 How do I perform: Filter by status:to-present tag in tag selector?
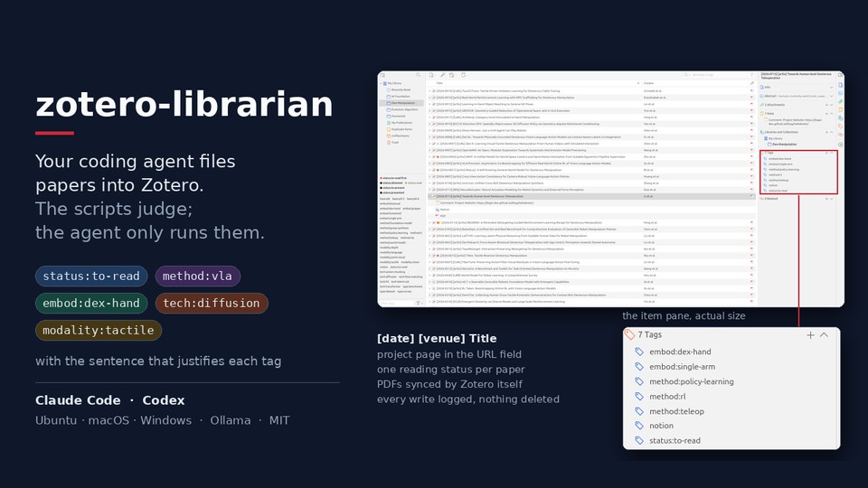(392, 188)
